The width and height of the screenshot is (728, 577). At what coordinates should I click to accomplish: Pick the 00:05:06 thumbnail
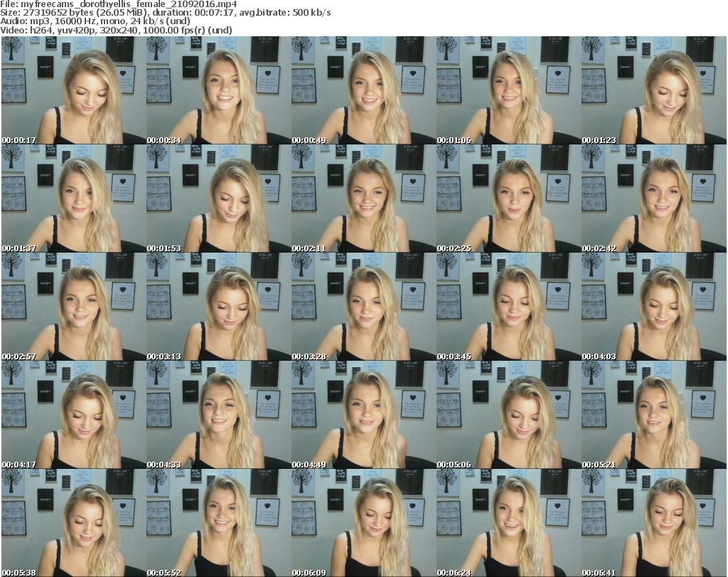coord(508,415)
